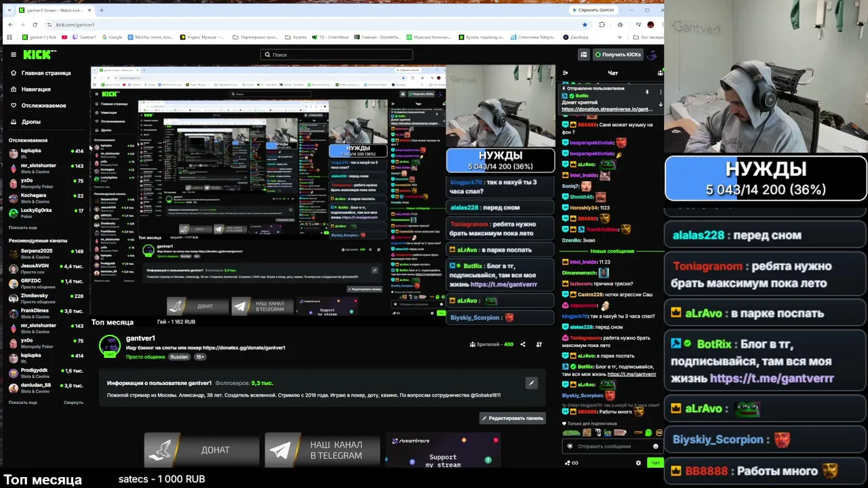Go back with the browser back arrow

[x=10, y=24]
